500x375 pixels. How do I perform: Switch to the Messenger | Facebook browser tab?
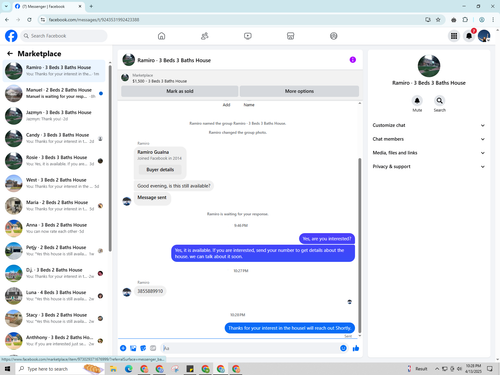point(48,6)
